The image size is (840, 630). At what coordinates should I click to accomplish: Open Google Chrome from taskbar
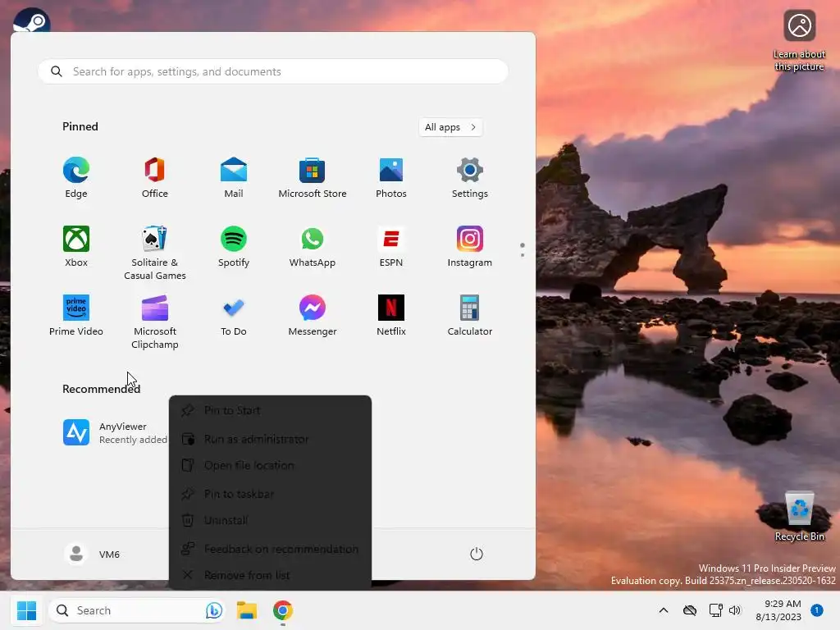283,610
